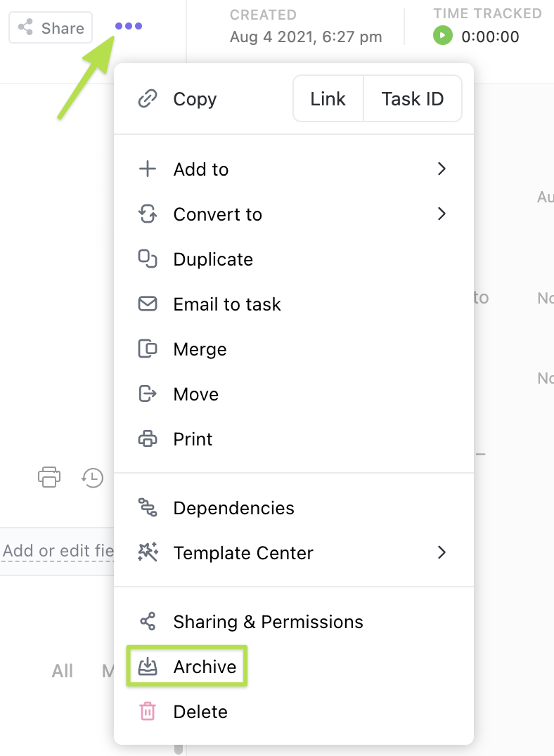This screenshot has width=554, height=756.
Task: Expand the Add to submenu arrow
Action: point(442,169)
